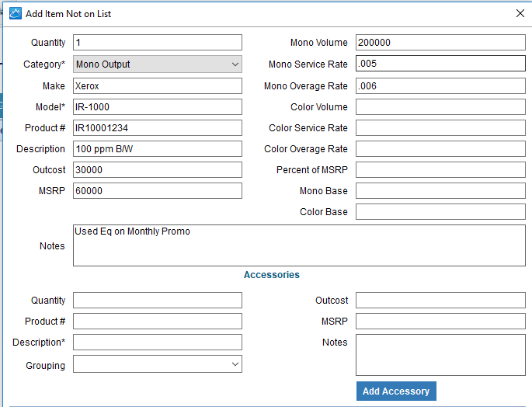Select the empty Color Base field
This screenshot has width=532, height=407.
440,212
